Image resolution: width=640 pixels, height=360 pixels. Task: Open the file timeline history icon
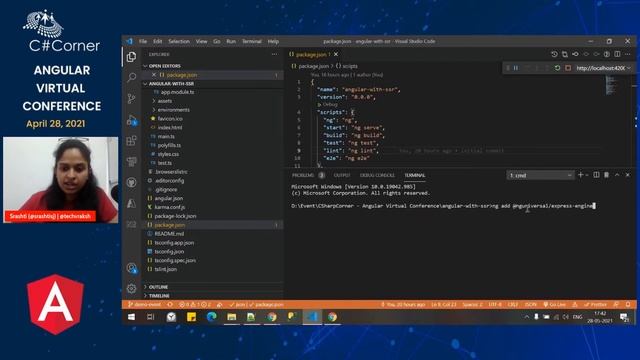(554, 54)
